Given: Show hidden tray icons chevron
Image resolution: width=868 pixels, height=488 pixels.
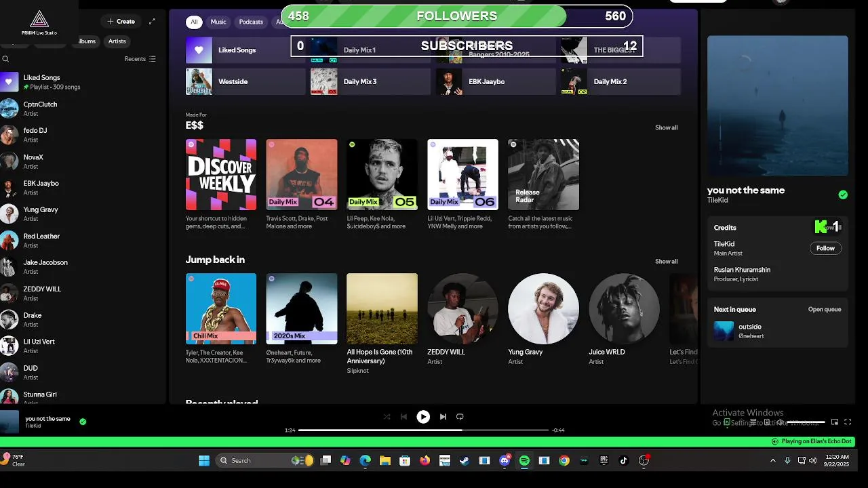Looking at the screenshot, I should click(772, 461).
